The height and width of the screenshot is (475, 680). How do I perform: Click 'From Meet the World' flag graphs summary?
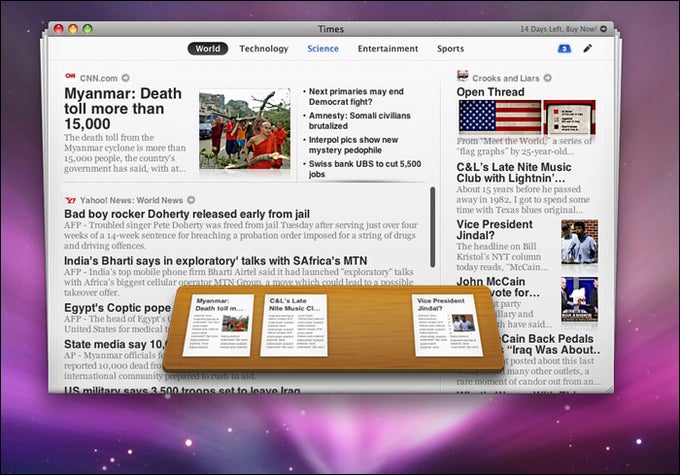click(x=524, y=146)
